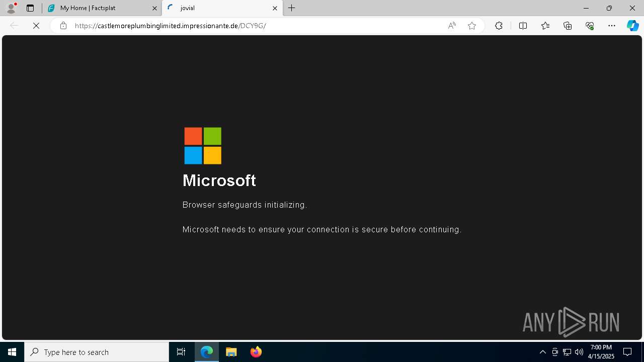This screenshot has height=362, width=644.
Task: Open Microsoft Edge from the taskbar
Action: click(x=207, y=352)
